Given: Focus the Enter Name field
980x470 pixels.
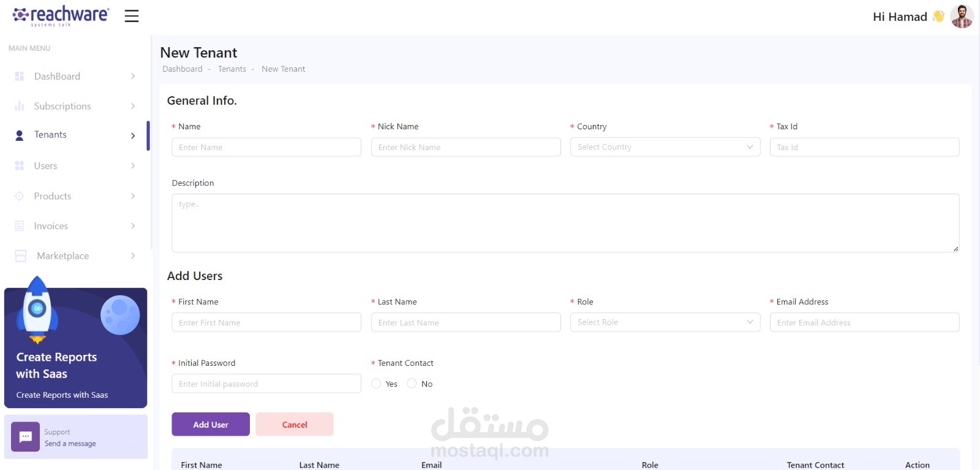Looking at the screenshot, I should tap(266, 147).
